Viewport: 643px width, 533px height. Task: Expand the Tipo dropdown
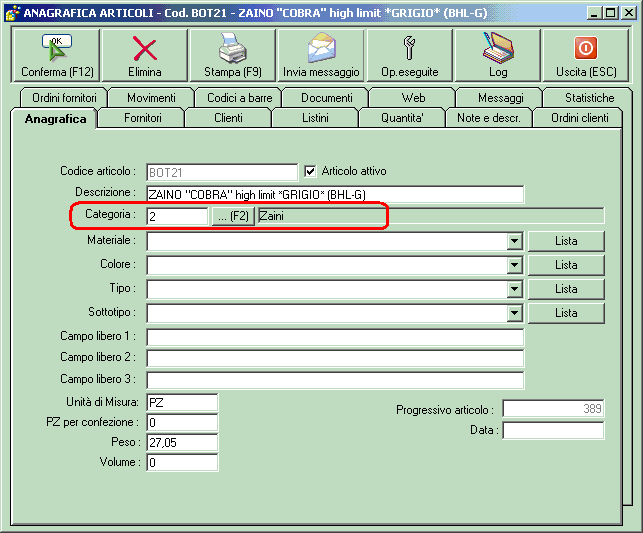tap(514, 289)
